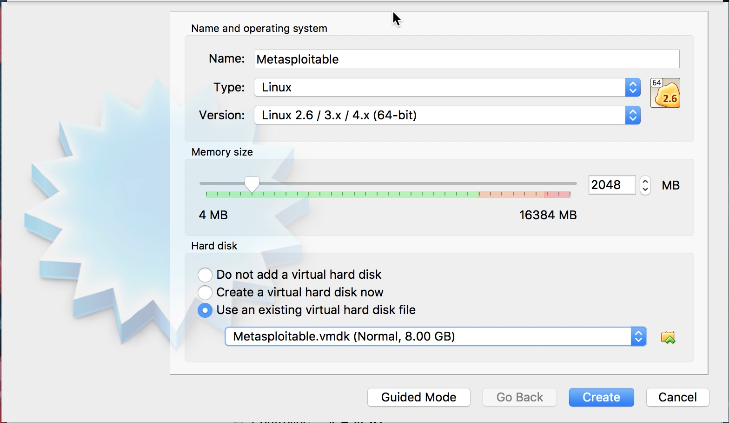Image resolution: width=729 pixels, height=423 pixels.
Task: Select Use an existing virtual hard disk file
Action: click(205, 310)
